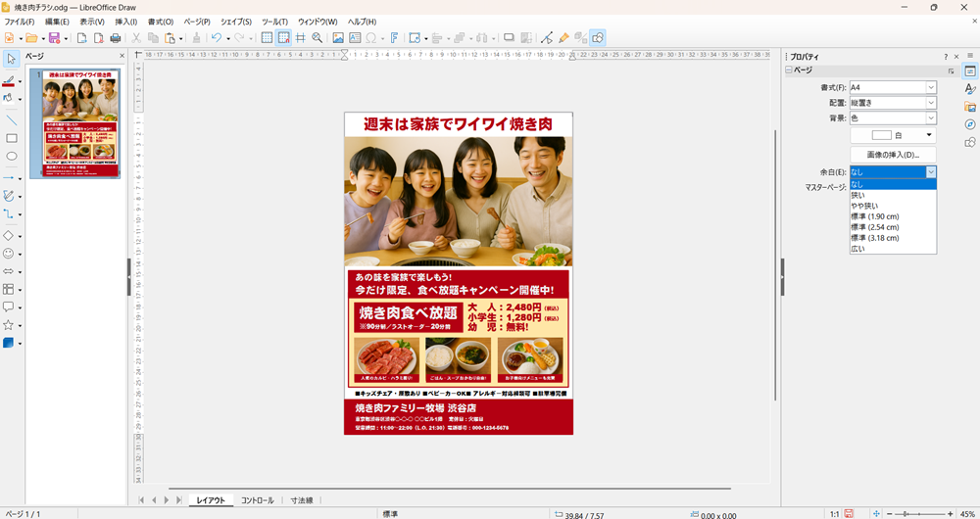Click the zoom slider in status bar
This screenshot has width=980, height=519.
(919, 514)
